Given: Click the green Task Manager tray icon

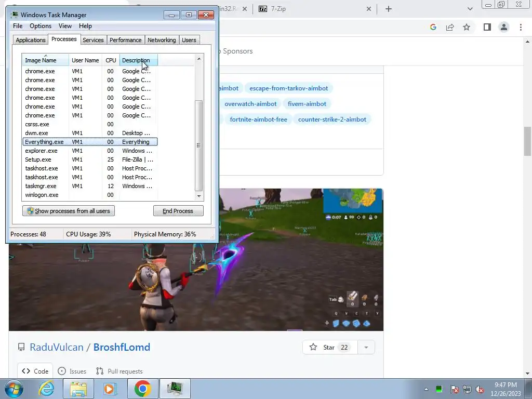Looking at the screenshot, I should 439,389.
